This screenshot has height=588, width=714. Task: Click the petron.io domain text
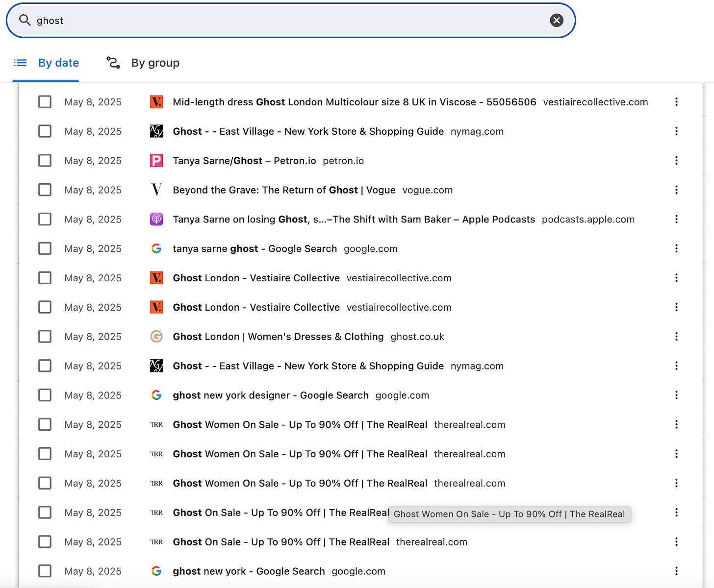coord(343,161)
